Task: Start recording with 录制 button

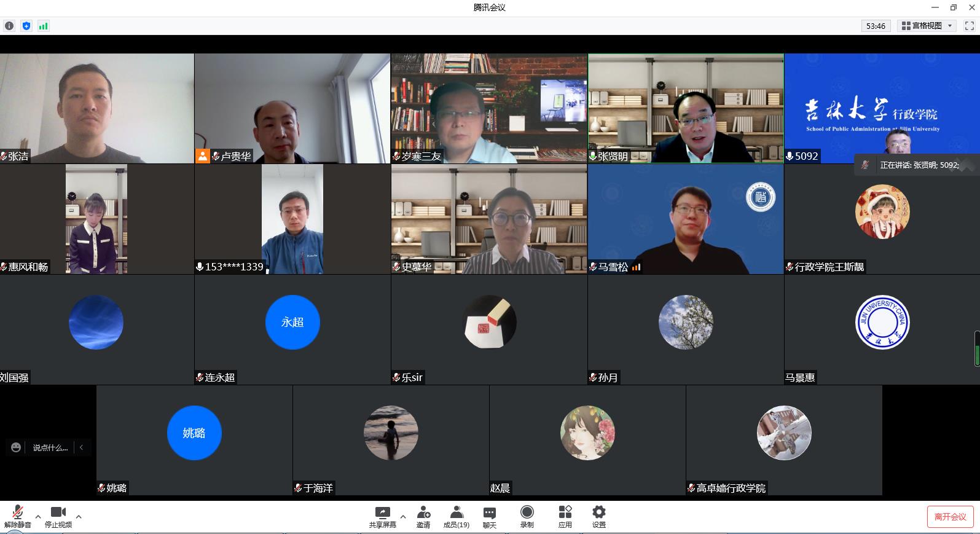Action: (527, 517)
